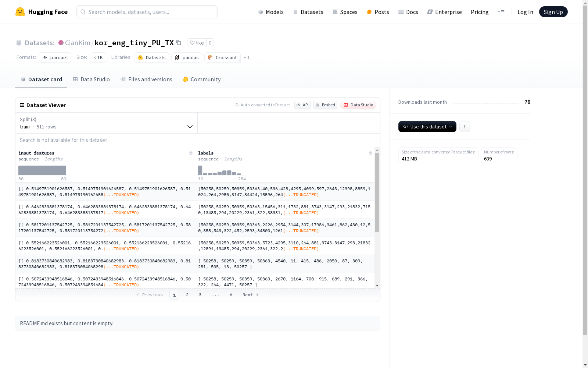Copy dataset name using the copy icon

coord(179,43)
